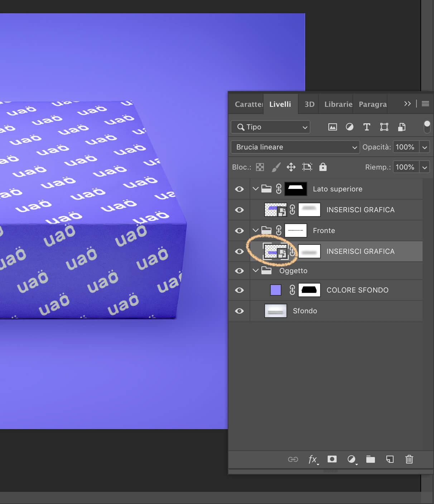This screenshot has height=504, width=434.
Task: Click the lock all padlock icon
Action: coord(323,167)
